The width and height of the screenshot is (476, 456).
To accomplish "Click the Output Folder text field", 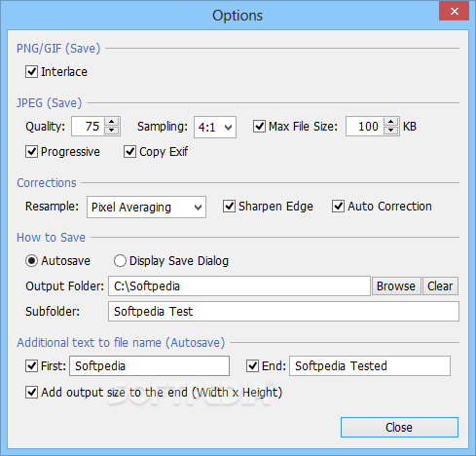I will point(239,286).
